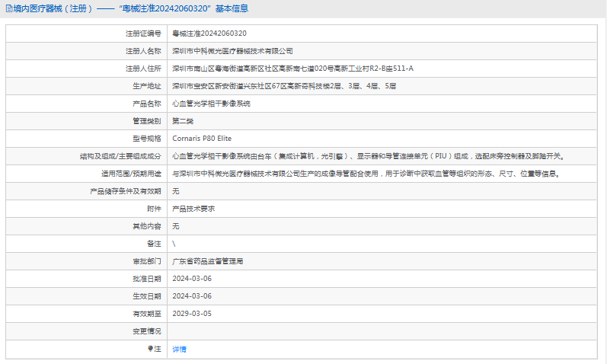Click the 生产地址 label
The image size is (607, 364).
(147, 86)
